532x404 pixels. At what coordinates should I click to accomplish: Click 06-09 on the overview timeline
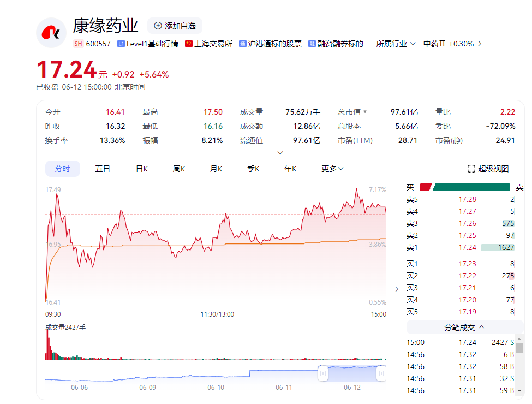pyautogui.click(x=147, y=388)
